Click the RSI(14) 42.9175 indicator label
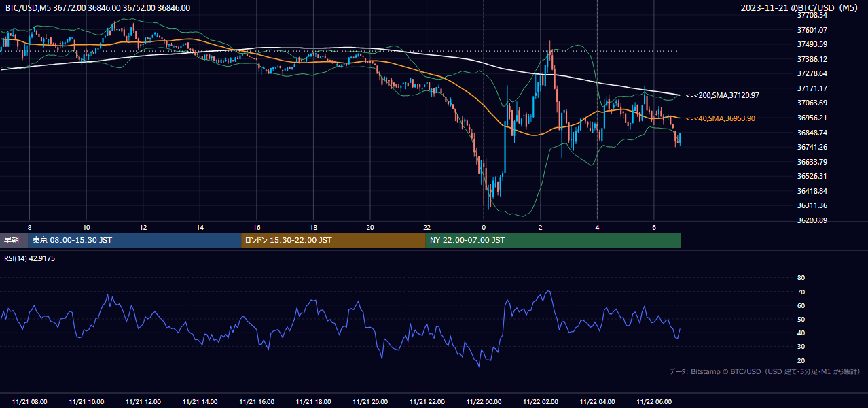 pyautogui.click(x=31, y=258)
